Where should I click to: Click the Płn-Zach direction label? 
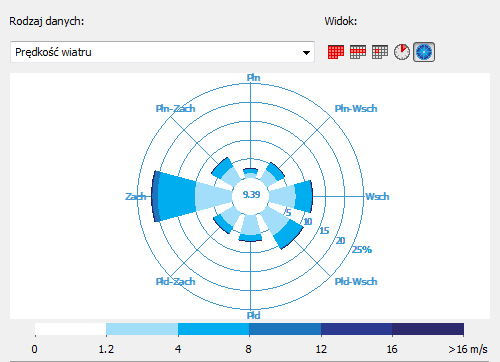click(175, 109)
